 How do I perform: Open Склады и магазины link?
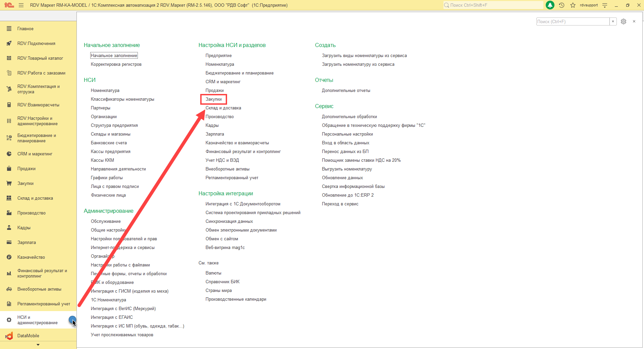pyautogui.click(x=111, y=134)
